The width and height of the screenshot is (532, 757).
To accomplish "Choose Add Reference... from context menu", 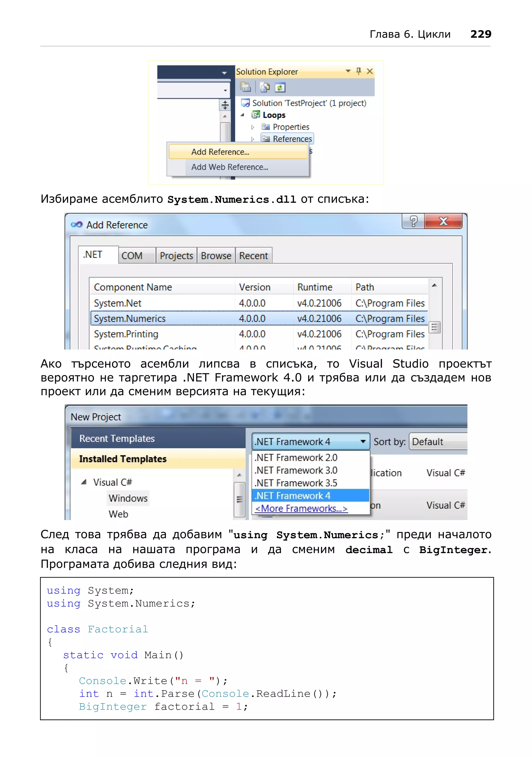I will click(238, 152).
